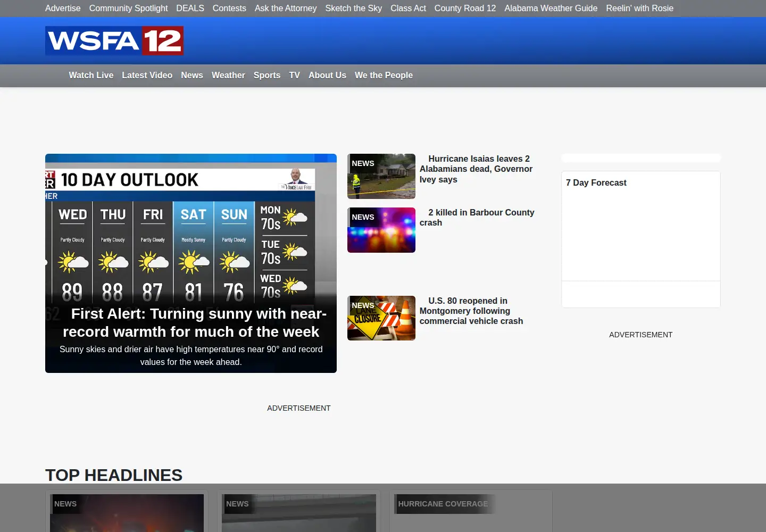Go to County Road 12
This screenshot has height=532, width=766.
[465, 9]
